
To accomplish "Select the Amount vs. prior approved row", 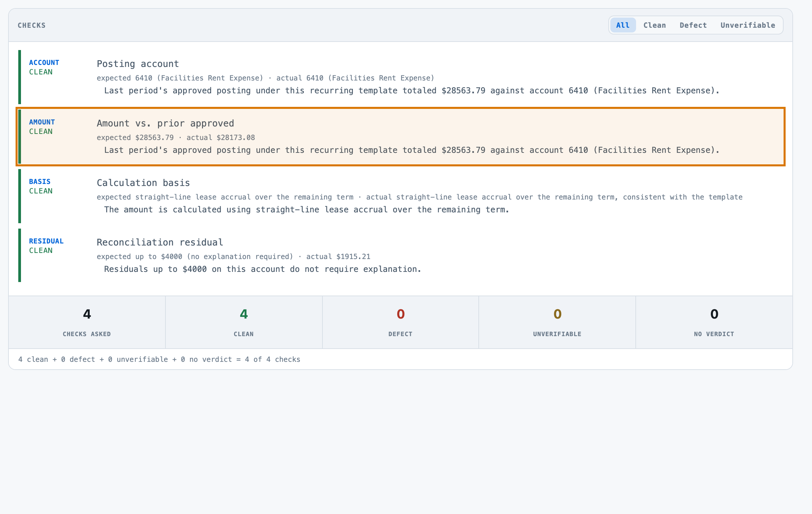I will [x=401, y=137].
